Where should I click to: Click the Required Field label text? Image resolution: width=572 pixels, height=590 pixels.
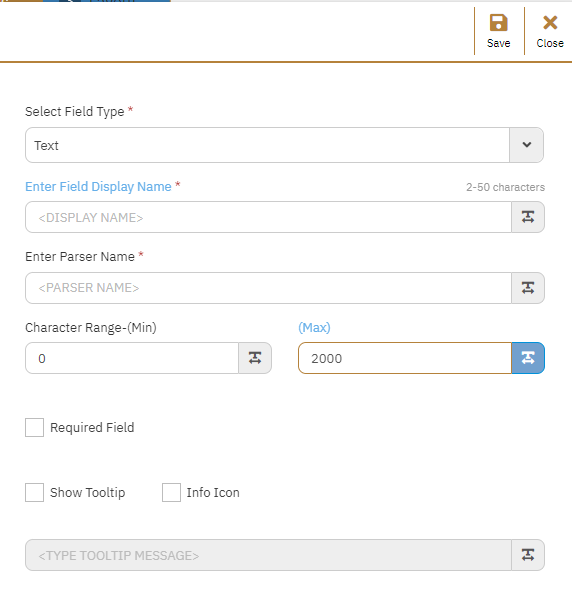coord(92,427)
